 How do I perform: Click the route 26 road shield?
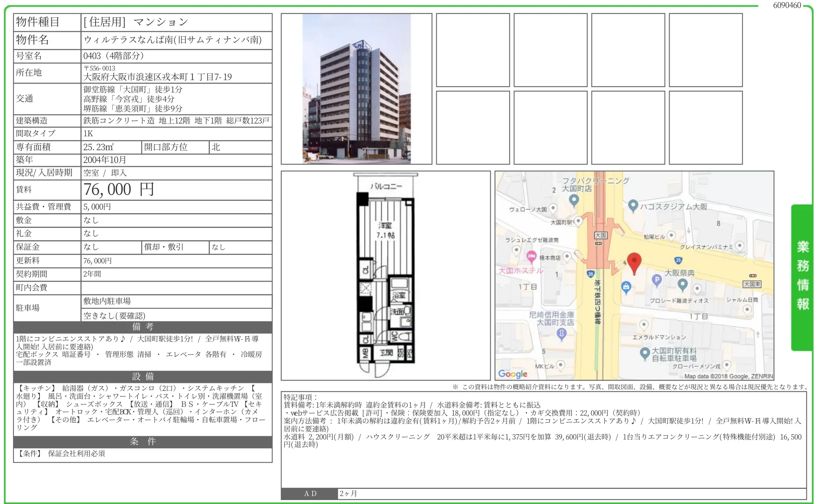point(590,274)
